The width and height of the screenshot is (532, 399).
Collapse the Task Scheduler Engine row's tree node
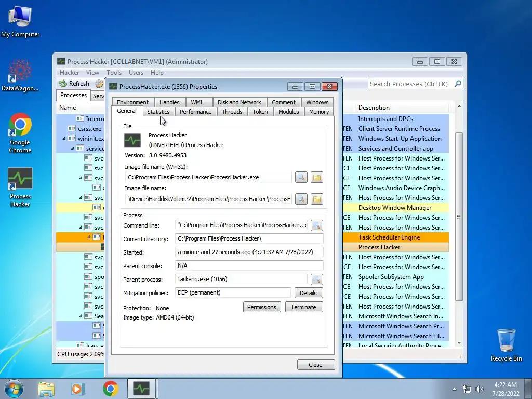[x=89, y=237]
